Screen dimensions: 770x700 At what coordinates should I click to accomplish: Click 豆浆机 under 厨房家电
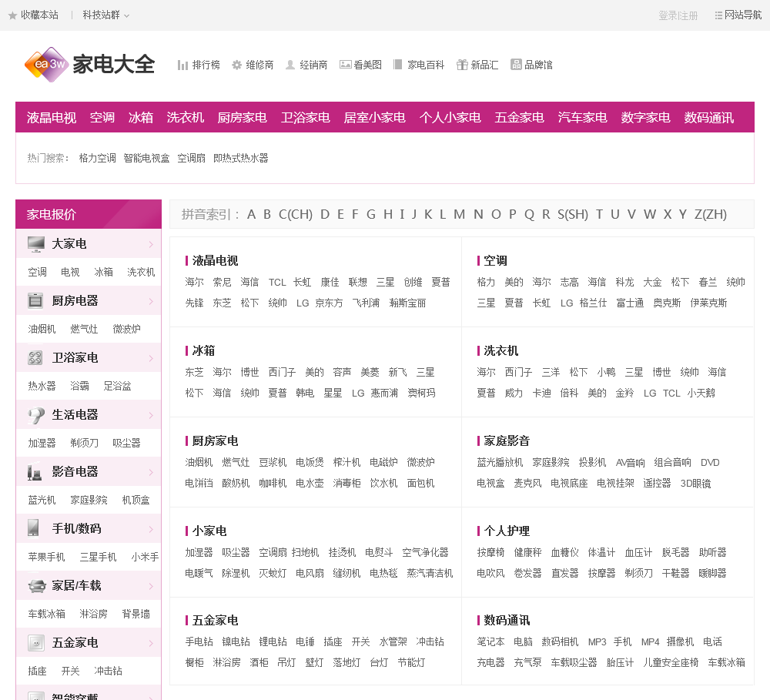tap(273, 462)
